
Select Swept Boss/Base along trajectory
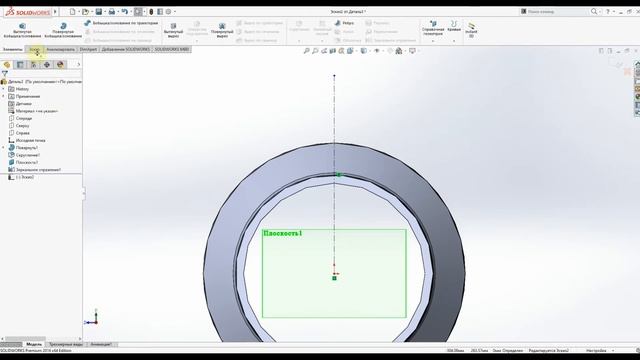(121, 23)
